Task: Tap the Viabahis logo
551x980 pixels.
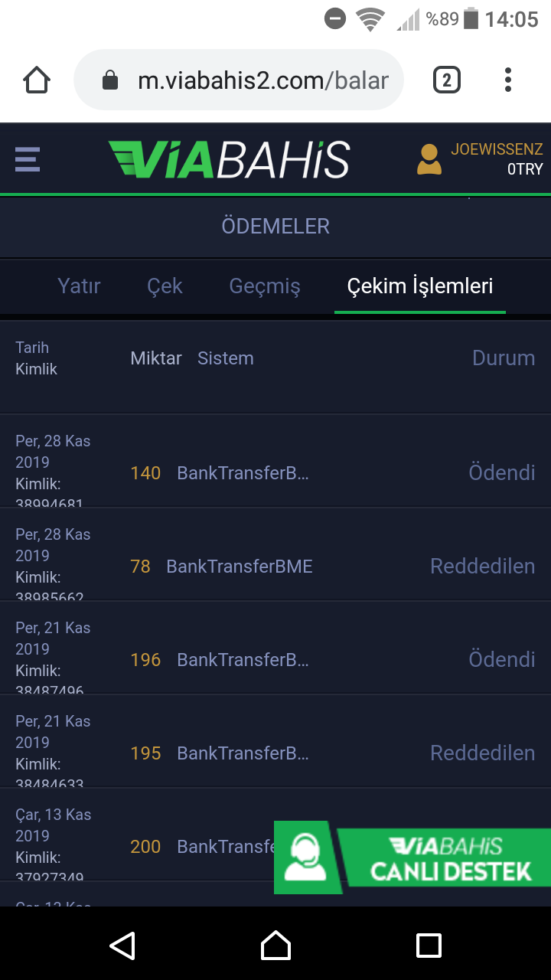Action: click(x=229, y=159)
